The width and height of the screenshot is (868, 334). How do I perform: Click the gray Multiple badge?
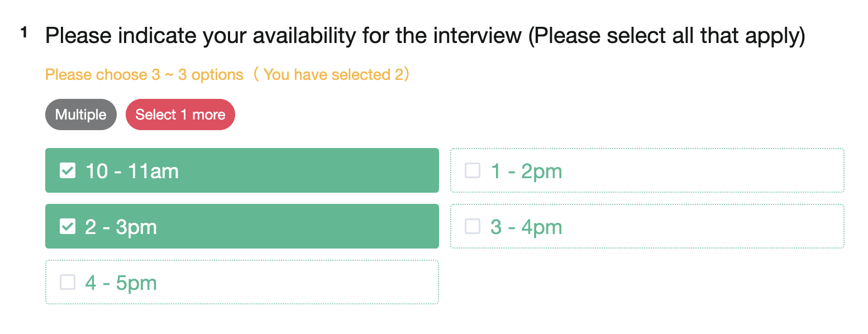click(80, 114)
